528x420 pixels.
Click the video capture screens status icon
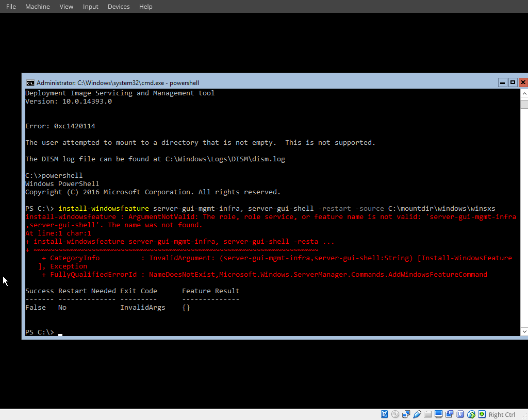click(x=449, y=414)
